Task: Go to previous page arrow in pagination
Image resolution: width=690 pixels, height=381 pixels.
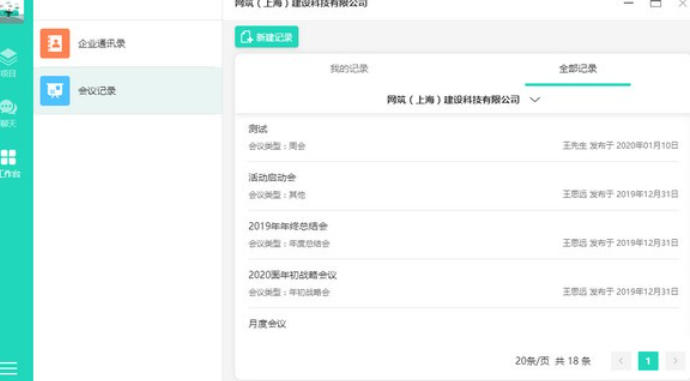Action: (x=621, y=361)
